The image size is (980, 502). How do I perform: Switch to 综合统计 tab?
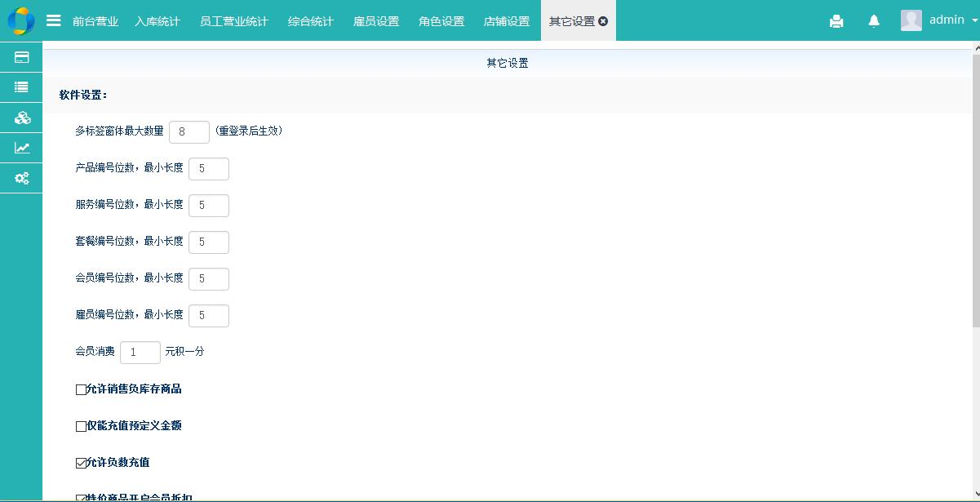click(310, 21)
